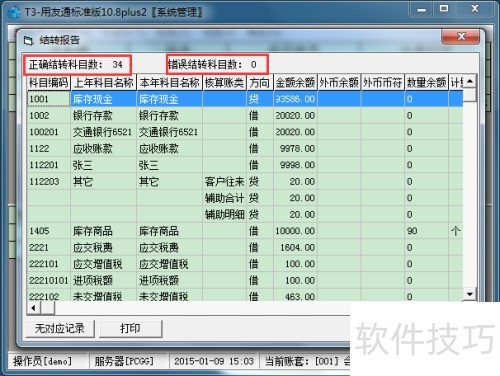This screenshot has width=500, height=376.
Task: Click 银行存款 in the 本年科目名称 column
Action: click(169, 116)
